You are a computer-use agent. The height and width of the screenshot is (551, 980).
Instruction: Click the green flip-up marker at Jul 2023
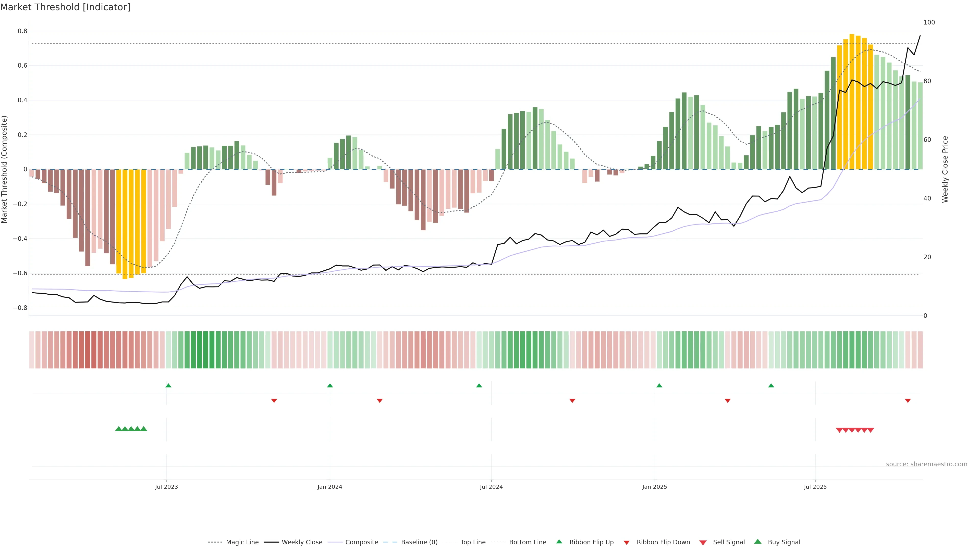tap(168, 386)
